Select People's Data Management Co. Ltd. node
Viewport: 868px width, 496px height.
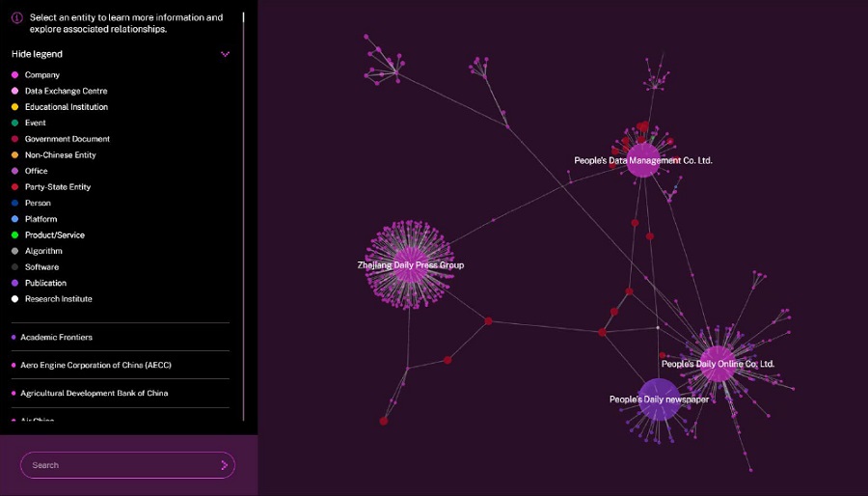coord(642,160)
